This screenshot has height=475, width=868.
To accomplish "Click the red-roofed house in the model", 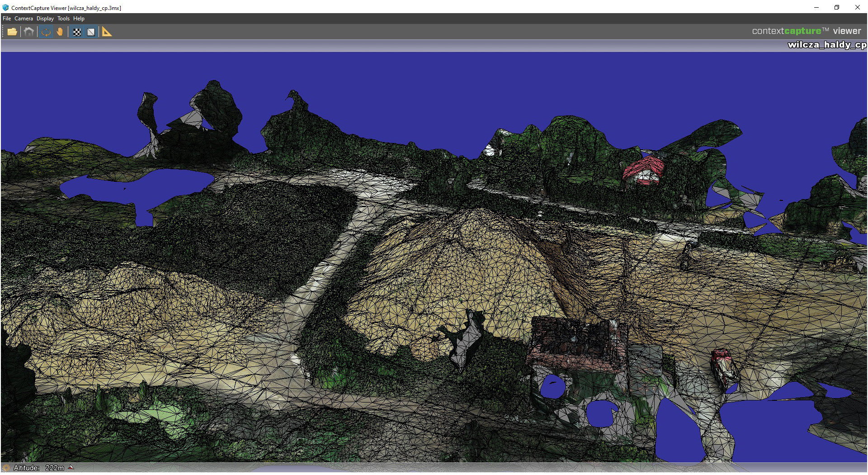I will [x=644, y=170].
